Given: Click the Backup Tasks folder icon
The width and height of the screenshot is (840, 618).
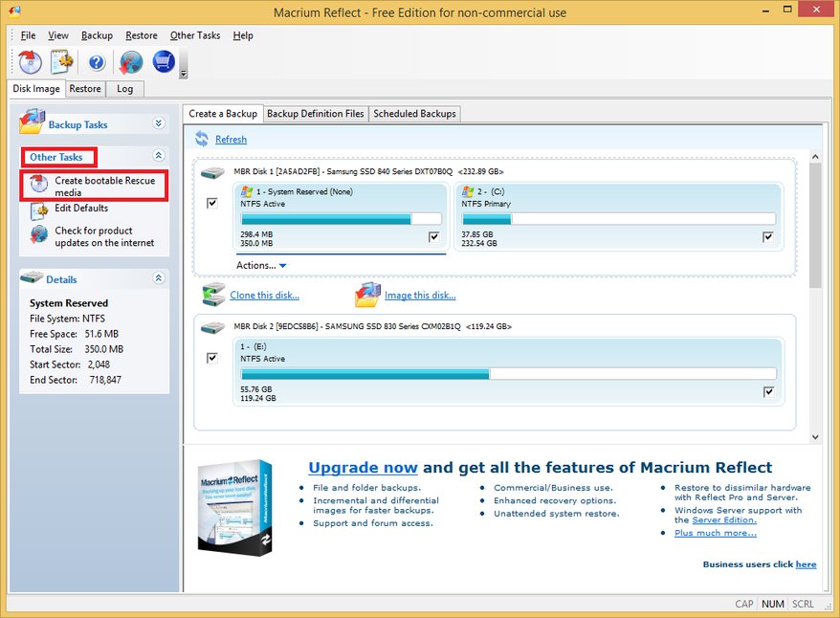Looking at the screenshot, I should tap(33, 121).
